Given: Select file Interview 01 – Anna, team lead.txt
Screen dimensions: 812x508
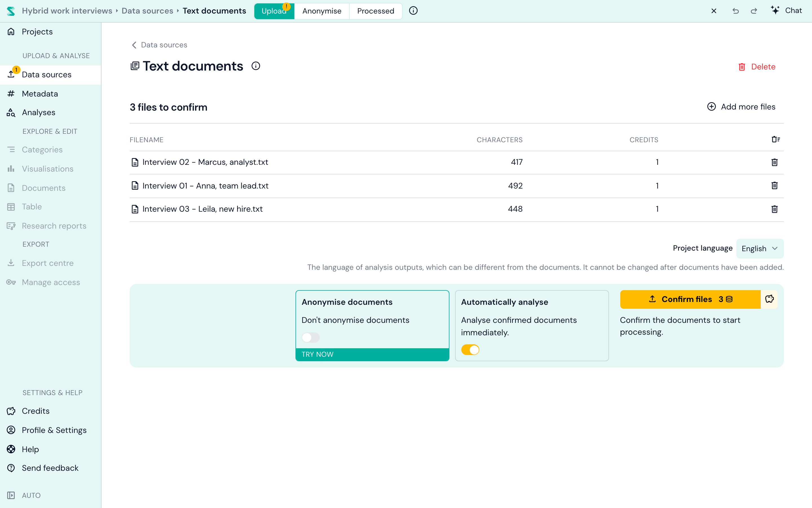Looking at the screenshot, I should (x=205, y=185).
